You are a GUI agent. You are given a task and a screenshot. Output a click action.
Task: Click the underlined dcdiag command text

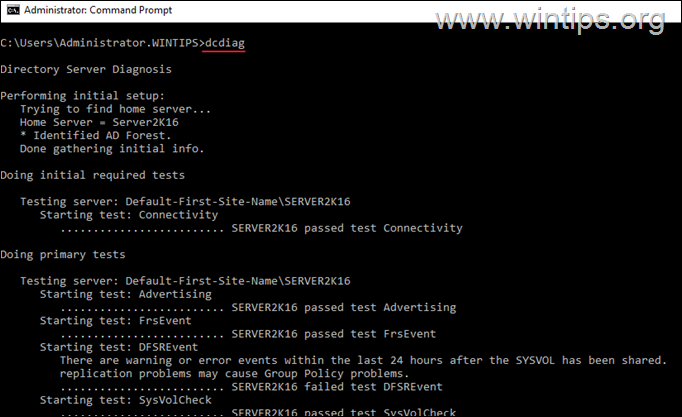point(224,42)
